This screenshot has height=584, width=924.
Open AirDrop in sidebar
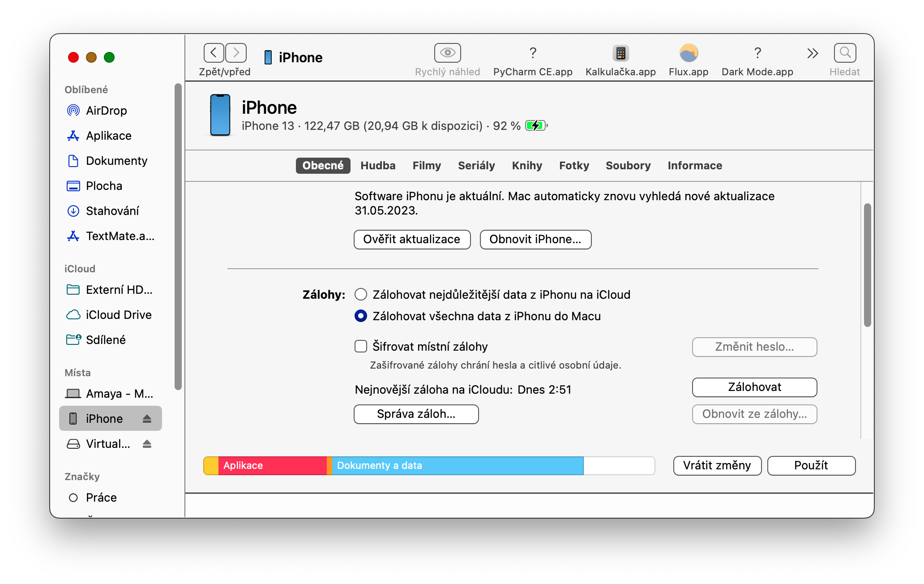click(x=106, y=111)
